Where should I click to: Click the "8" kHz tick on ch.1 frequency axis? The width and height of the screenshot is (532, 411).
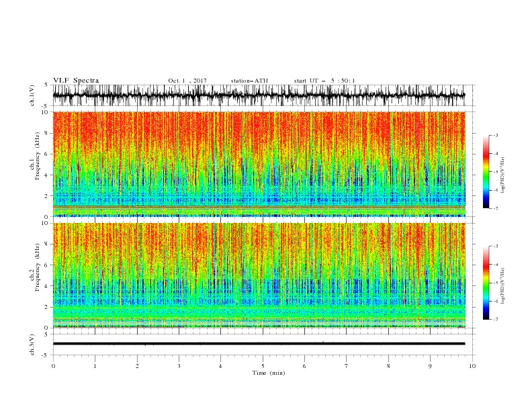pos(47,133)
